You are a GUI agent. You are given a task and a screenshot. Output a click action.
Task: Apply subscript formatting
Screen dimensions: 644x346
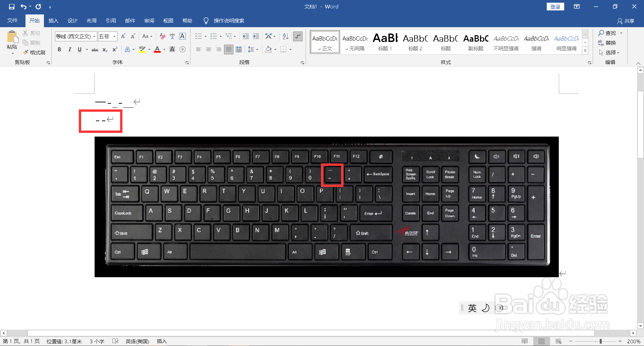click(x=105, y=50)
